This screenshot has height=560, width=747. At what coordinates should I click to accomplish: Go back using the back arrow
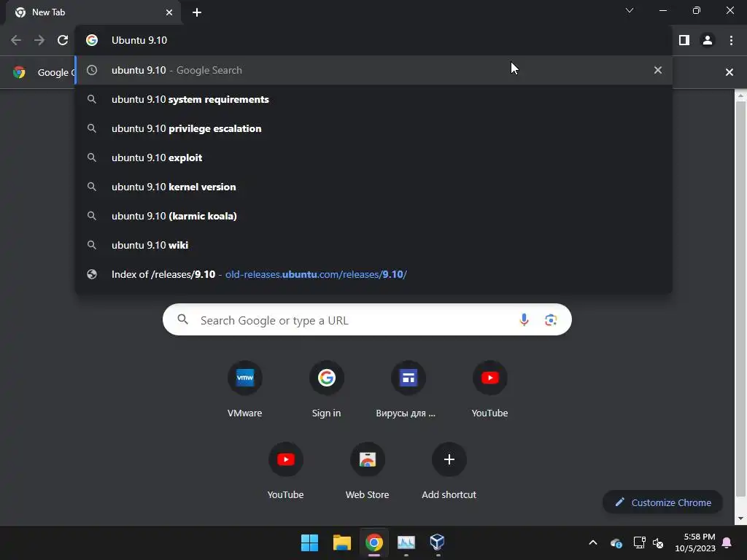(x=16, y=40)
